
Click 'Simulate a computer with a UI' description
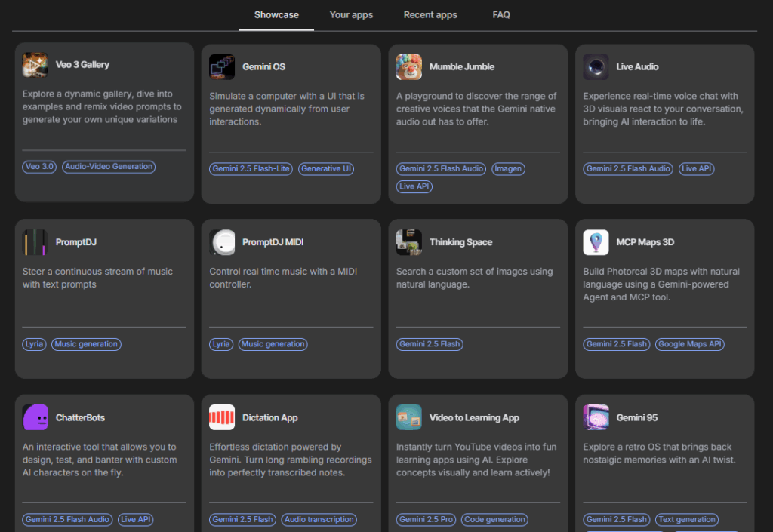(x=287, y=109)
